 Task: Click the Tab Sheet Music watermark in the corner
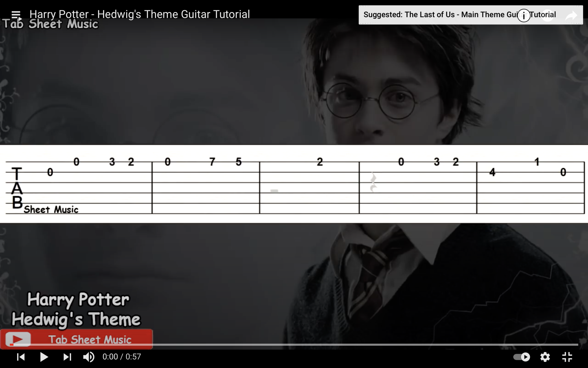[x=50, y=24]
